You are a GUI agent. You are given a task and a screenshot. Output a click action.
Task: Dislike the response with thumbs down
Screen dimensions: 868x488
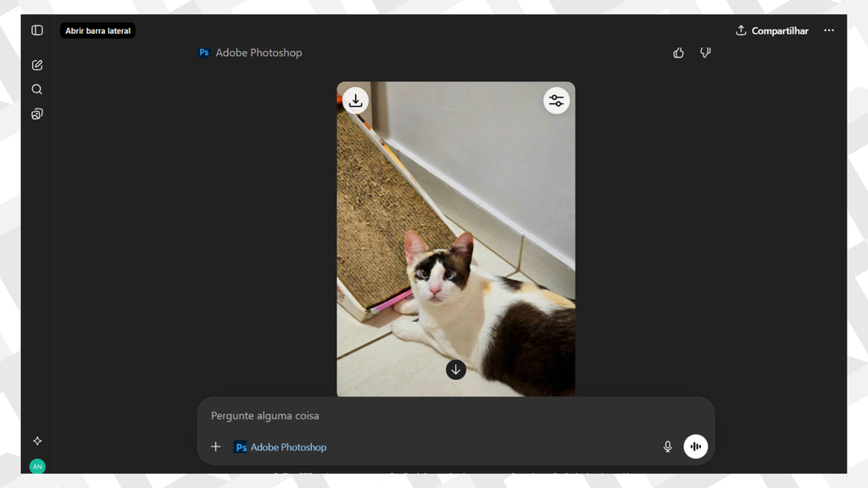[705, 53]
